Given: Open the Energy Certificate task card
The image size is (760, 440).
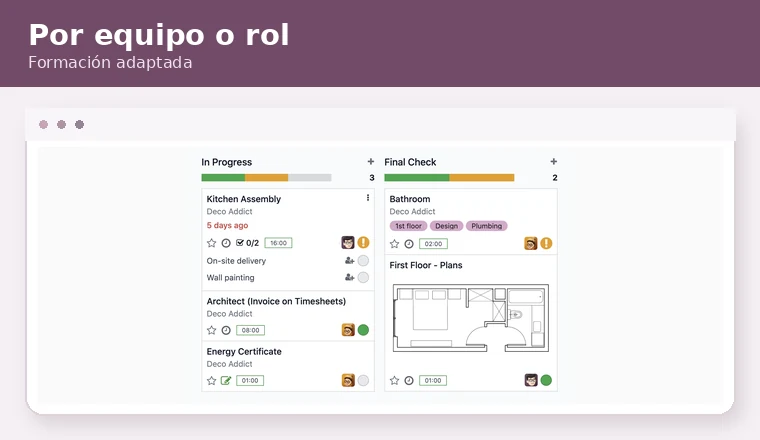Looking at the screenshot, I should [x=288, y=366].
